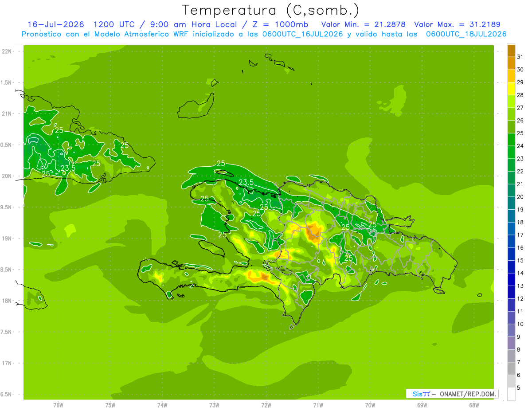Click the legend label "30"
The width and height of the screenshot is (532, 411).
pyautogui.click(x=520, y=70)
